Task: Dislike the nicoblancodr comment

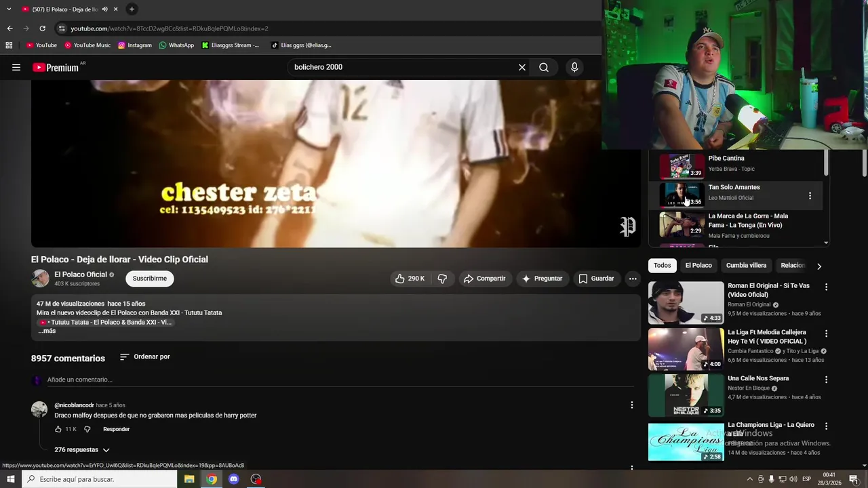Action: click(x=87, y=429)
